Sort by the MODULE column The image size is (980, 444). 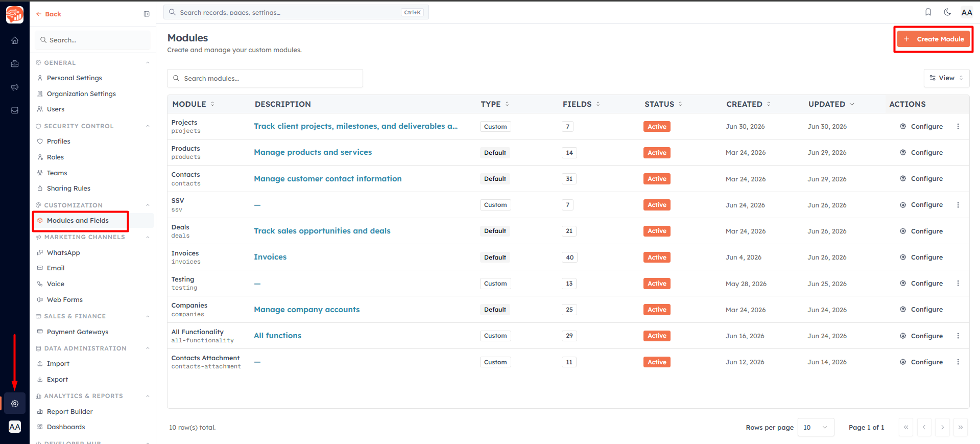[193, 104]
